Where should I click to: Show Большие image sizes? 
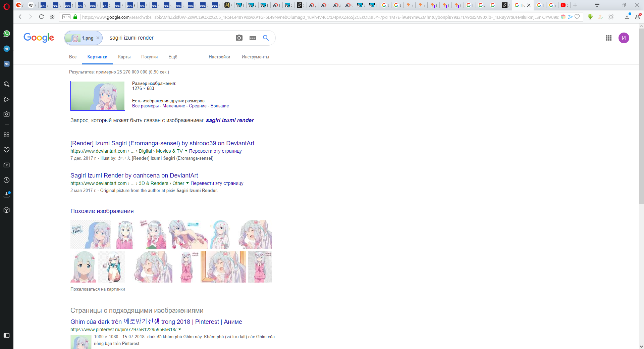(x=220, y=106)
